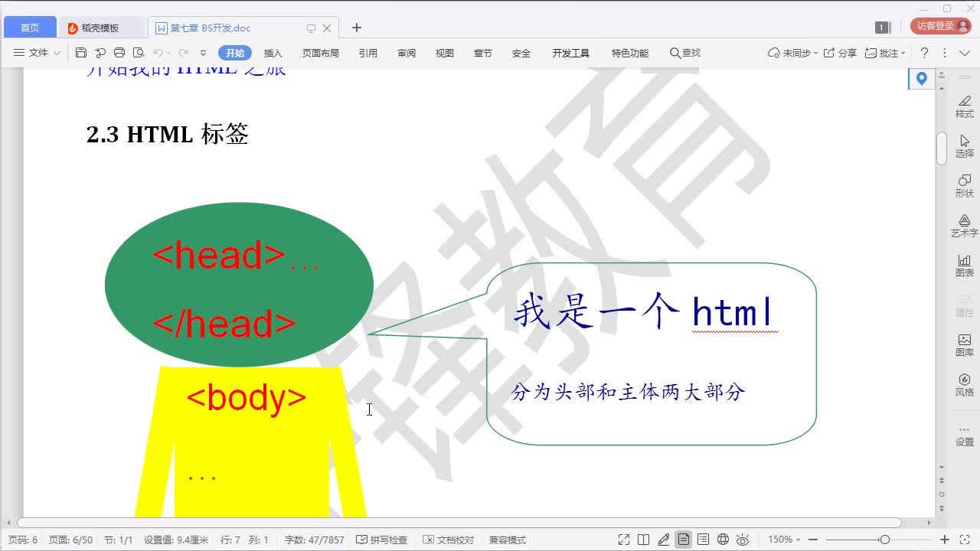Click the 字数: 47/7857 word count
The width and height of the screenshot is (980, 551).
(315, 540)
